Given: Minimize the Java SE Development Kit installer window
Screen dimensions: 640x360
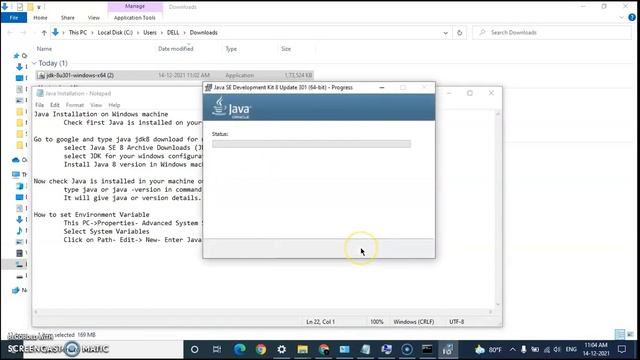Looking at the screenshot, I should click(382, 87).
